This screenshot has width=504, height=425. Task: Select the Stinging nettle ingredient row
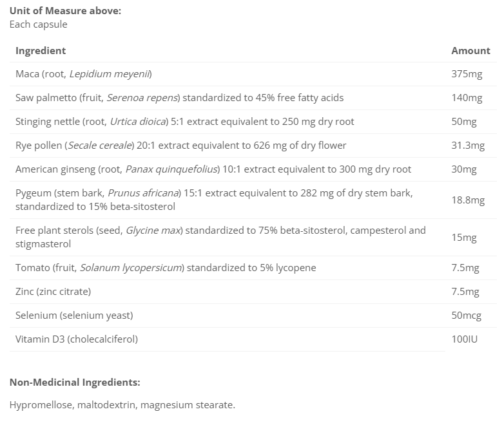[184, 122]
